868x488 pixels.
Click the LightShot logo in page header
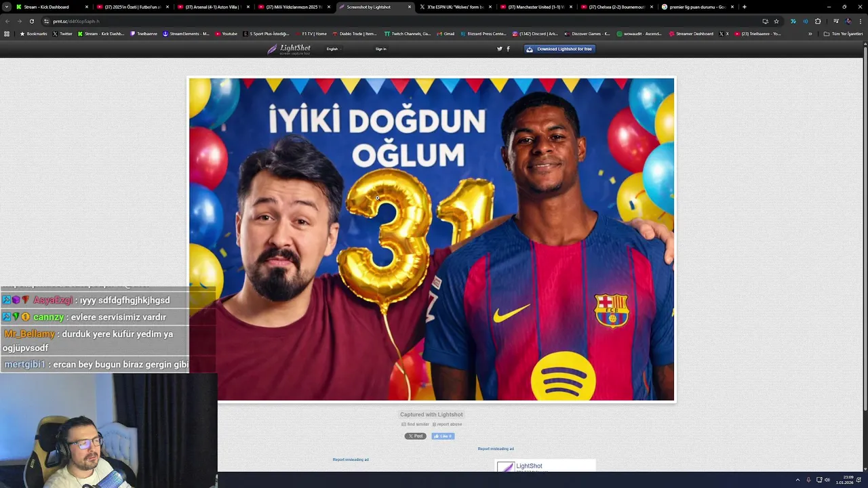289,49
